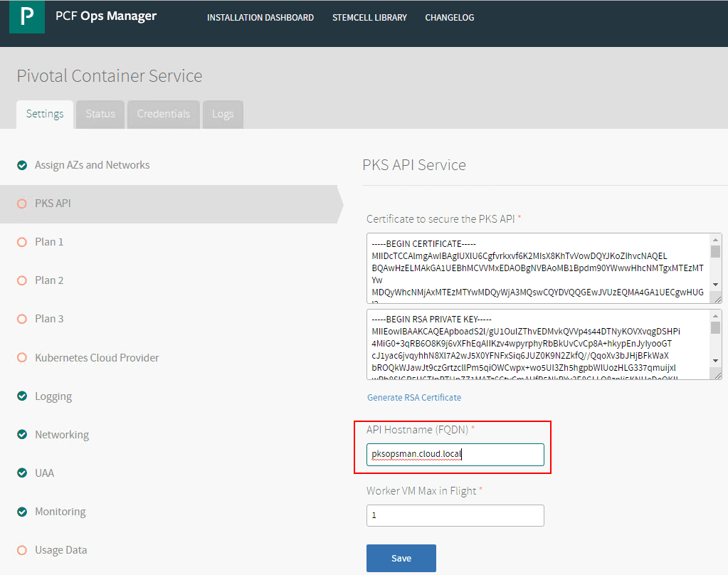Open the Stemcell Library page
Screen dimensions: 728x575
tap(369, 18)
